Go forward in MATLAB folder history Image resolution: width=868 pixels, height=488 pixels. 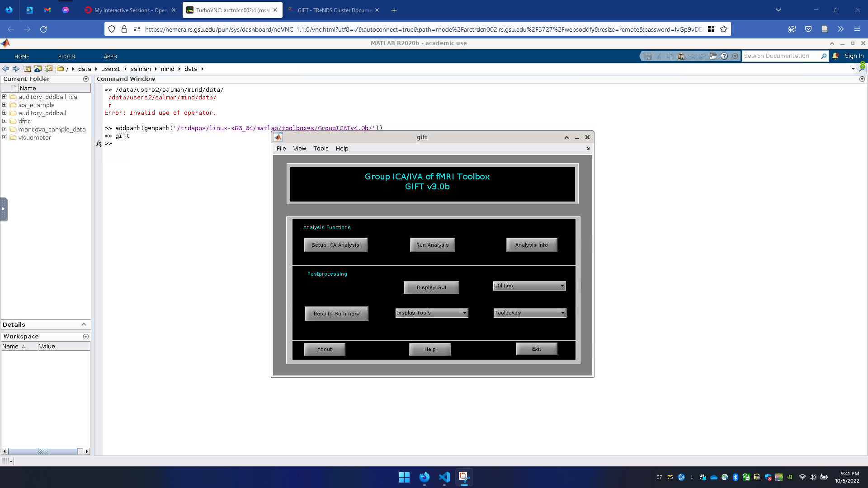click(x=16, y=69)
